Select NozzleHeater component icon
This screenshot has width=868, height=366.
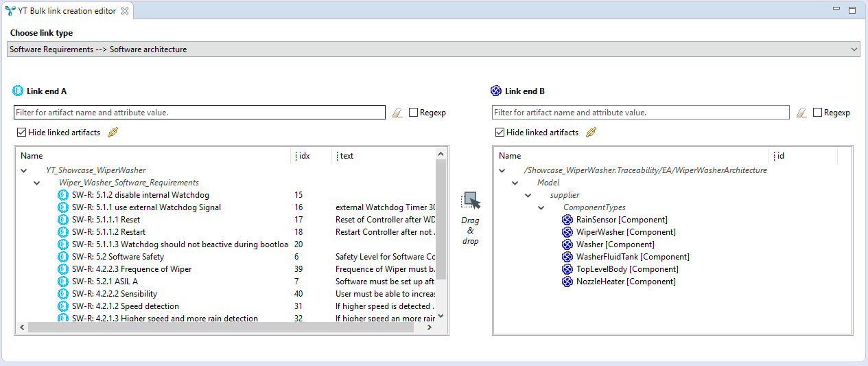point(567,282)
